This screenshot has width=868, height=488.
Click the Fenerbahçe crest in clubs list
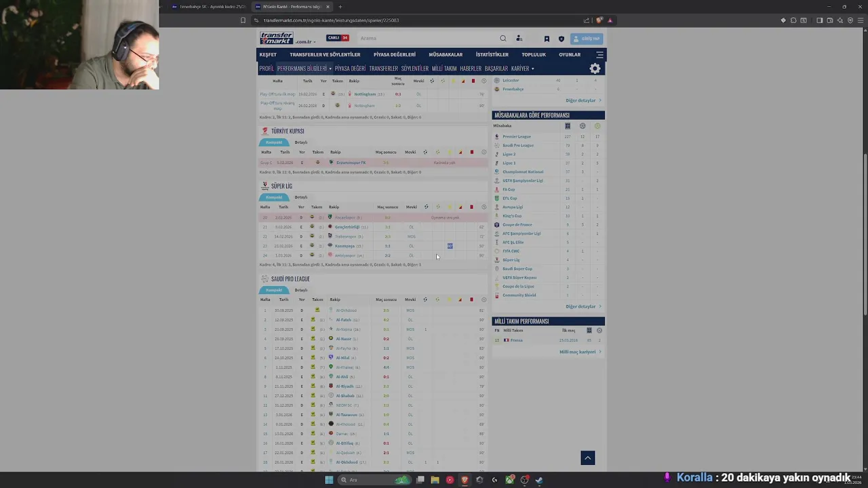coord(496,89)
